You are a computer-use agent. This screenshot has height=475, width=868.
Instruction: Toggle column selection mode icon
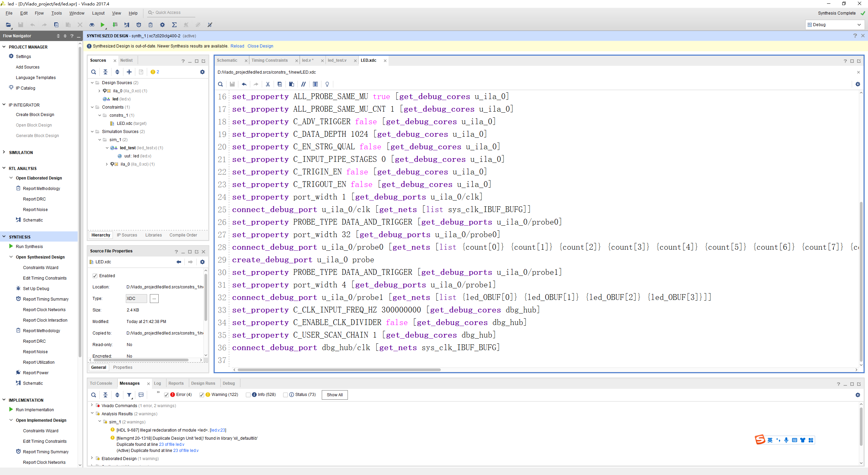pyautogui.click(x=315, y=84)
